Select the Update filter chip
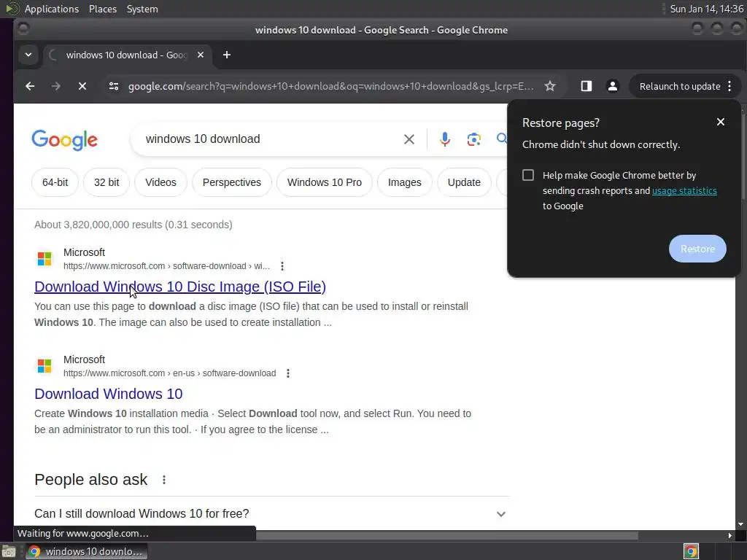Screen dimensions: 747x560 point(464,182)
